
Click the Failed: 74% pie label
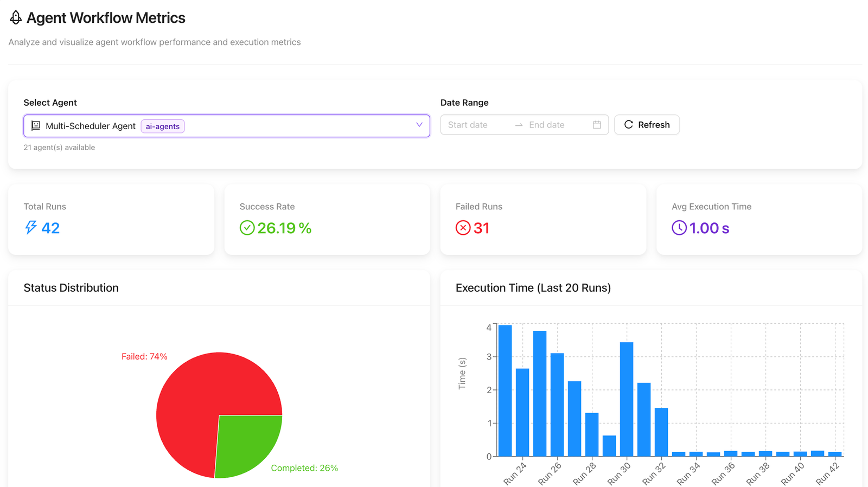[x=144, y=356]
